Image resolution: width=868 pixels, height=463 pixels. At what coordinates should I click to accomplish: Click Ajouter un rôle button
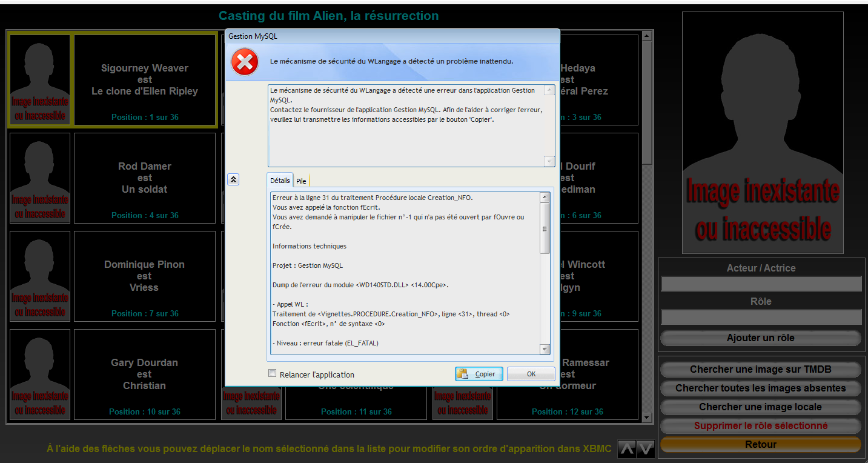(x=761, y=338)
